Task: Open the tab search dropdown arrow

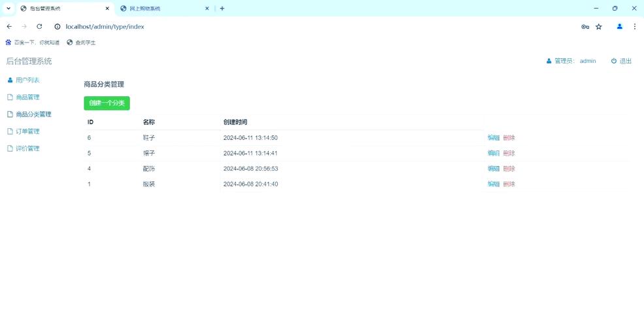Action: point(8,9)
